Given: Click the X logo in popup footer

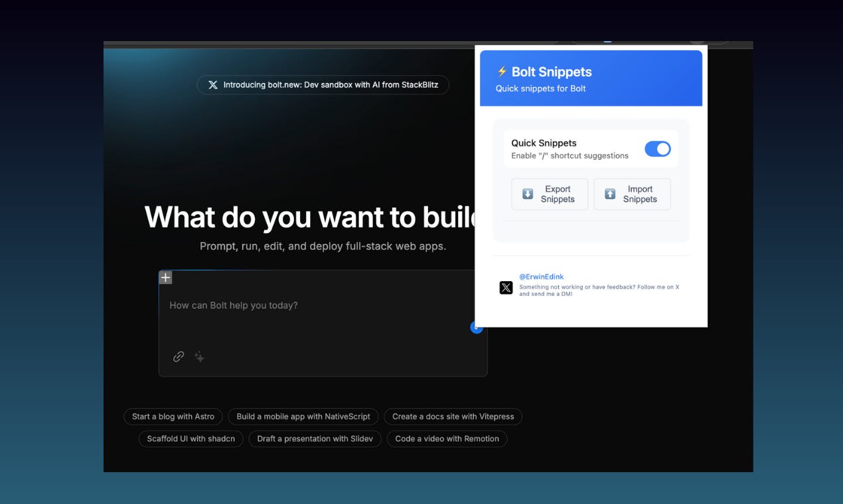Looking at the screenshot, I should [506, 288].
